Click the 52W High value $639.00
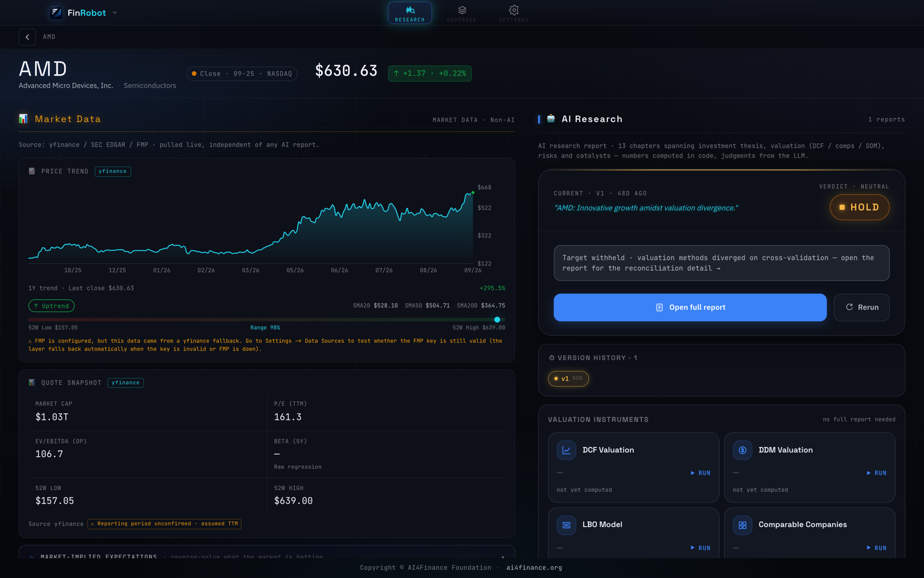The image size is (924, 578). 293,501
